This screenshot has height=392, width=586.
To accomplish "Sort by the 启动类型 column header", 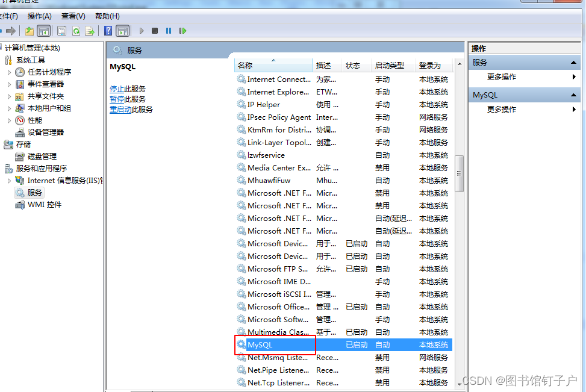I will click(x=393, y=66).
